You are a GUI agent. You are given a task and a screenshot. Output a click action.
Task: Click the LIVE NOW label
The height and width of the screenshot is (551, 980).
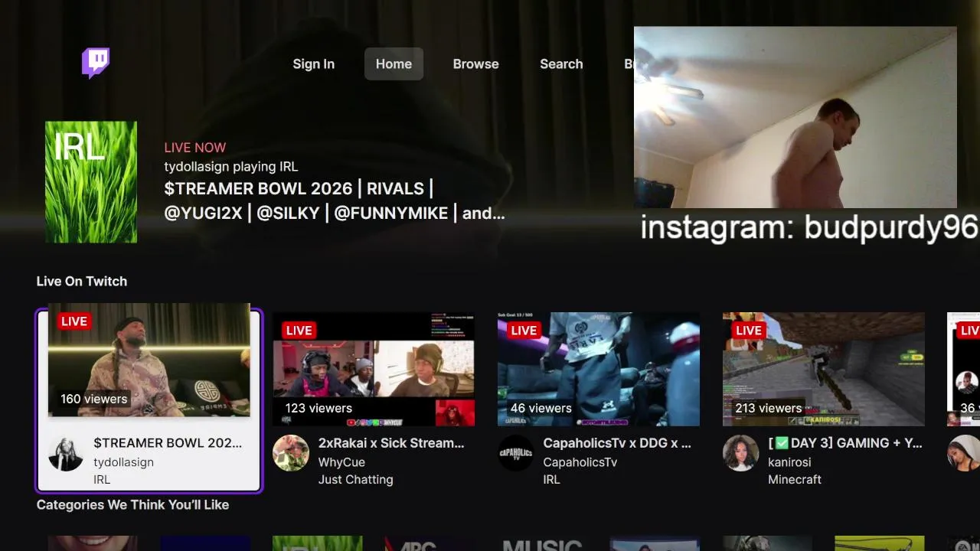tap(195, 148)
